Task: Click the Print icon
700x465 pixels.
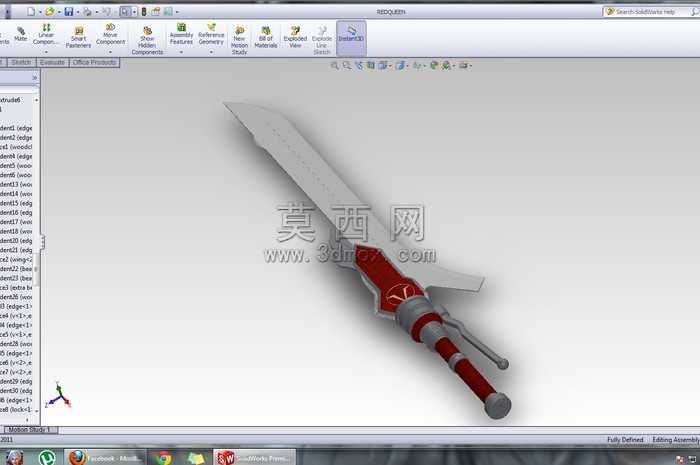Action: pyautogui.click(x=88, y=12)
